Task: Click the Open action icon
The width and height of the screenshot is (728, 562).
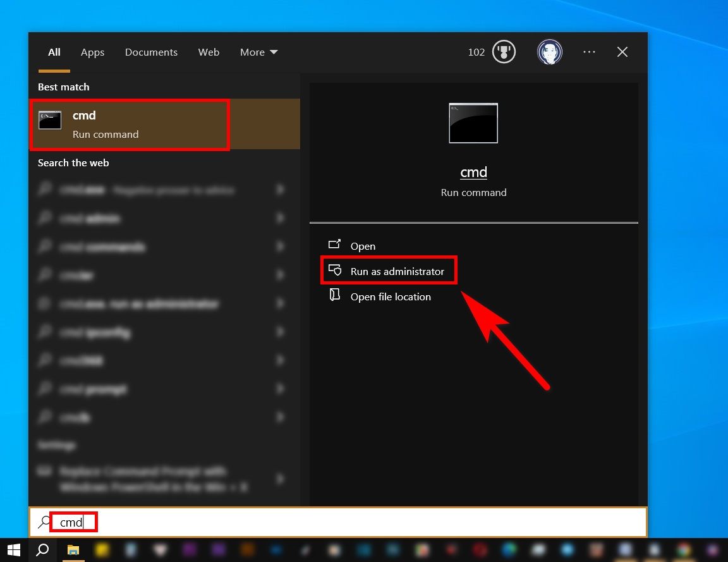Action: point(335,244)
